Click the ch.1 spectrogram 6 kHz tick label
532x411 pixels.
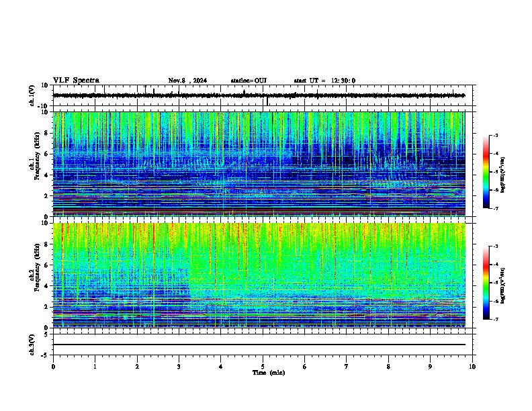47,154
